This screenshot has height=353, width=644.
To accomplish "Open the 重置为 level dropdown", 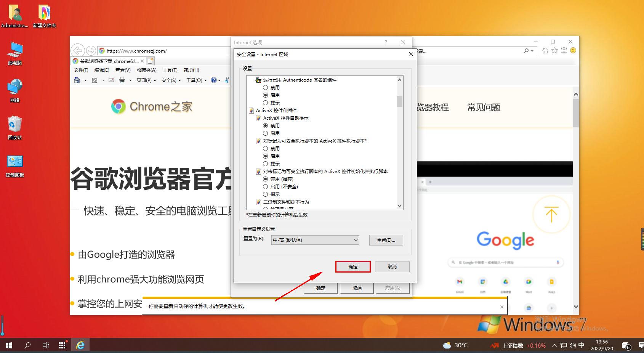I will 315,240.
